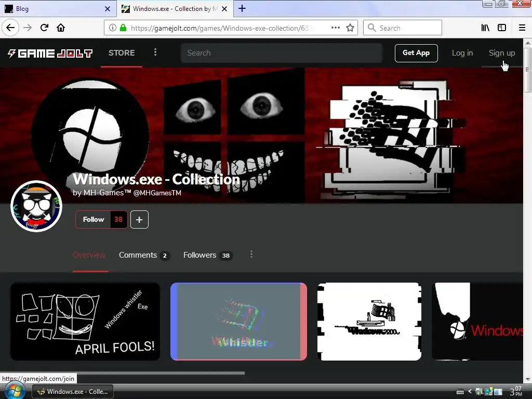Open the MH-Games creator avatar
Screen dimensions: 532x399
click(x=36, y=206)
